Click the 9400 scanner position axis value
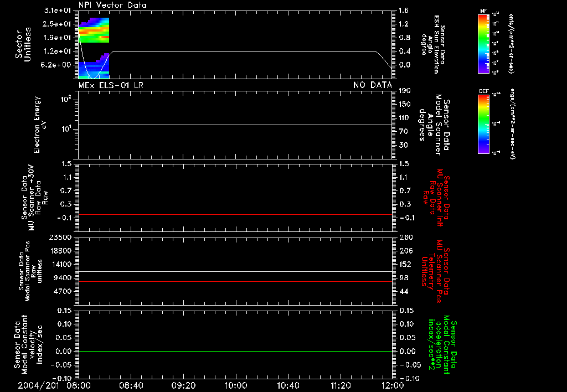 (x=63, y=278)
